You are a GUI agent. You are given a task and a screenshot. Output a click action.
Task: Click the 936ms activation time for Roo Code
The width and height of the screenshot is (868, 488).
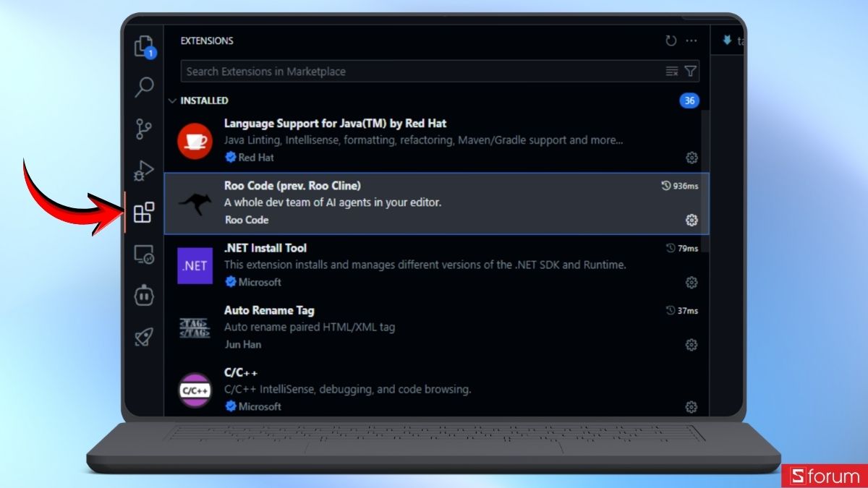680,186
